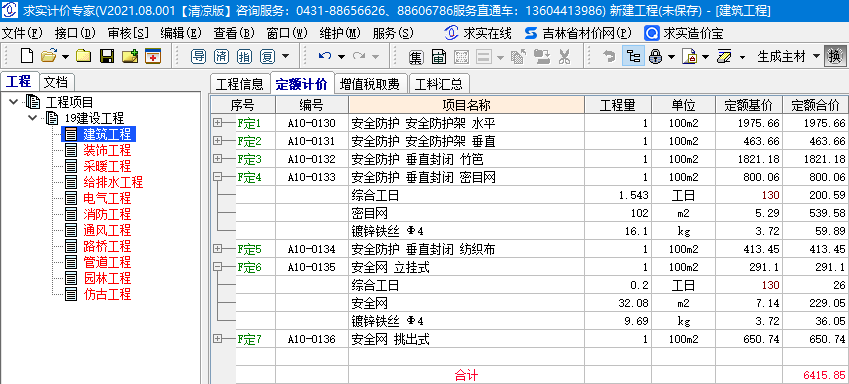Toggle the 换 button on the toolbar
This screenshot has width=849, height=384.
[835, 56]
